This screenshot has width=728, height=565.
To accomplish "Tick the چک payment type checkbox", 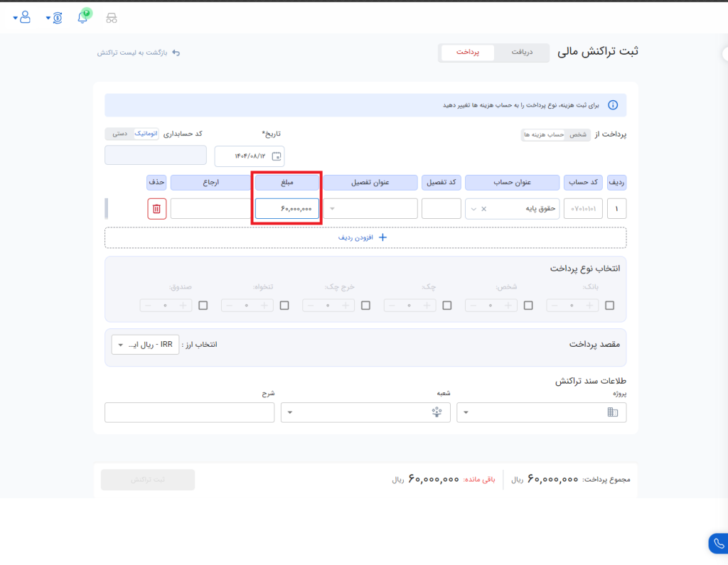I will pos(447,306).
